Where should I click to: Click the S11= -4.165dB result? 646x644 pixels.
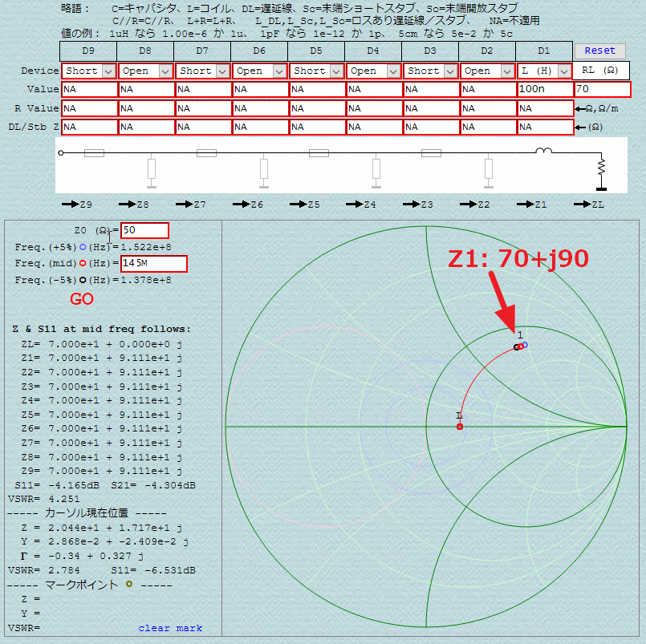pos(57,485)
